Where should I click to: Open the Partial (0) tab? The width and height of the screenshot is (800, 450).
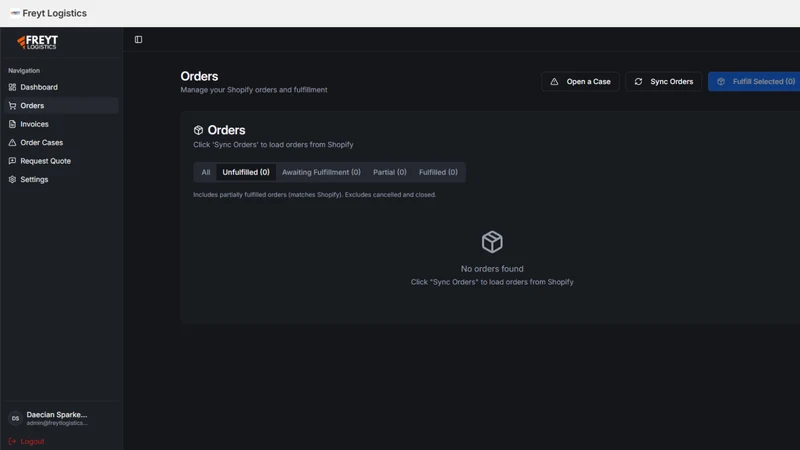pyautogui.click(x=390, y=172)
